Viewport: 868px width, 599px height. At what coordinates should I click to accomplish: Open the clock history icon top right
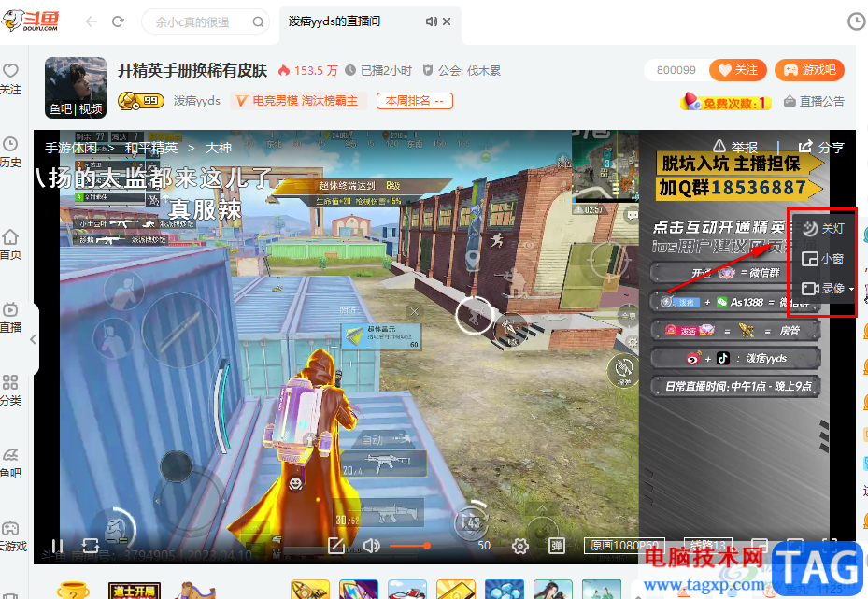857,21
